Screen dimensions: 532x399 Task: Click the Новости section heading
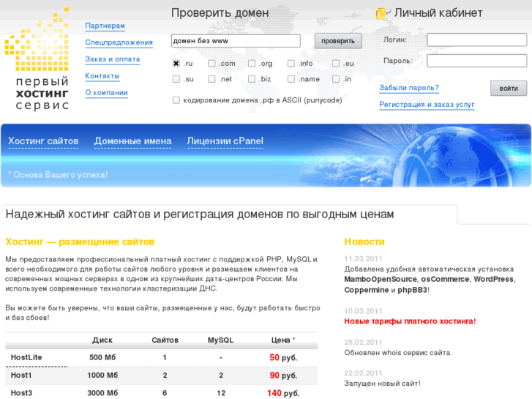click(x=364, y=242)
